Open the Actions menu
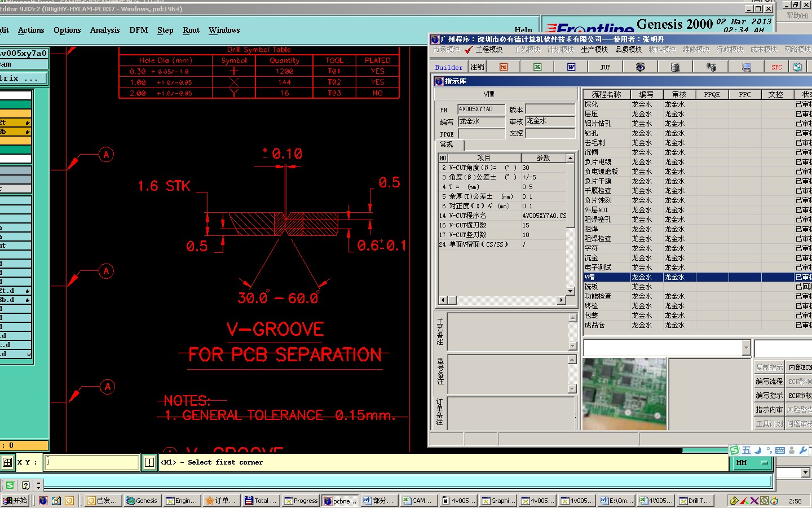Viewport: 812px width, 508px height. [x=31, y=30]
